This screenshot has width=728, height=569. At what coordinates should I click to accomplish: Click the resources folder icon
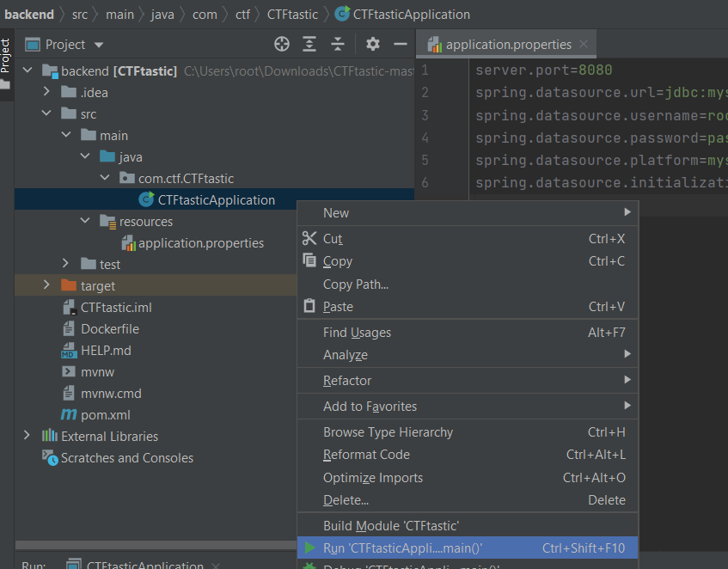(x=107, y=222)
